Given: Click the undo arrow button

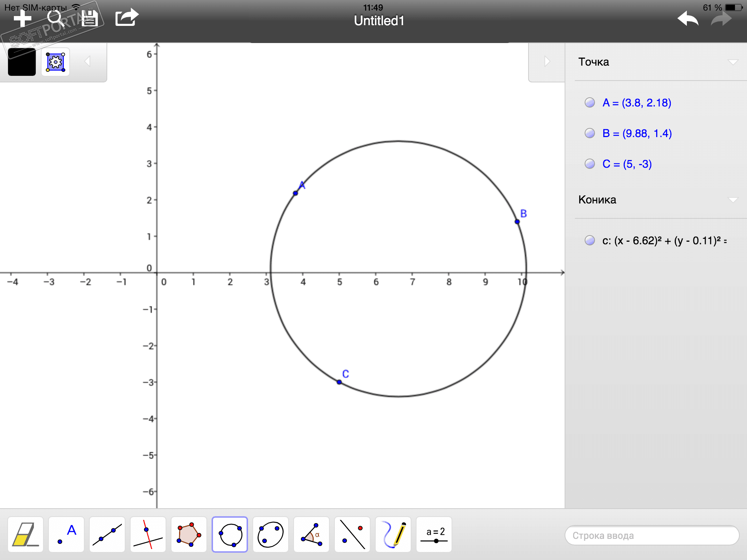Looking at the screenshot, I should pos(688,18).
